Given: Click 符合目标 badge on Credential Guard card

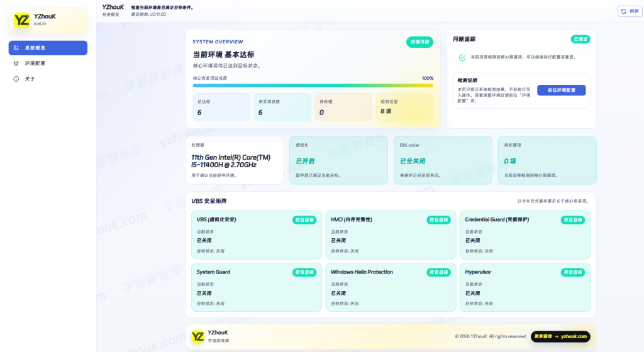Looking at the screenshot, I should pos(573,220).
